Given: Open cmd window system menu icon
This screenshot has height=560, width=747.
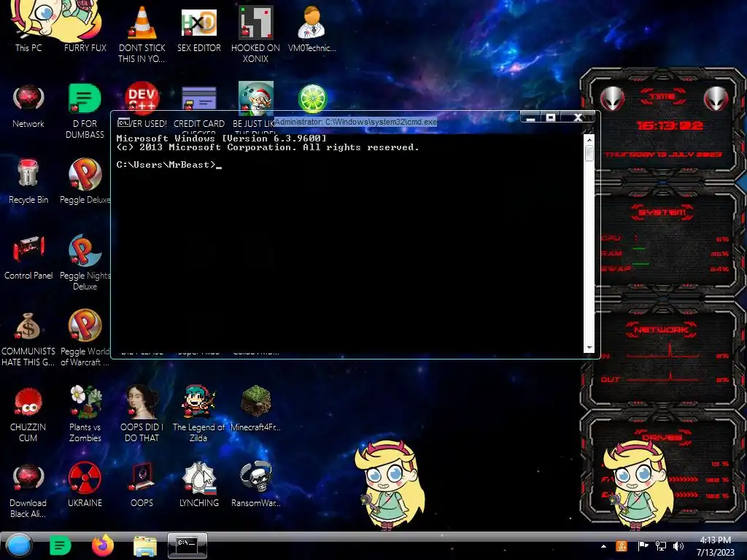Looking at the screenshot, I should 123,122.
